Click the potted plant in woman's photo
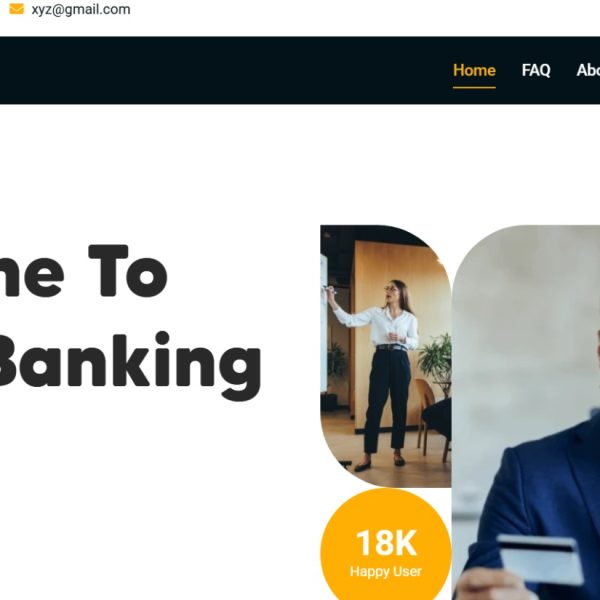The height and width of the screenshot is (600, 600). 436,360
